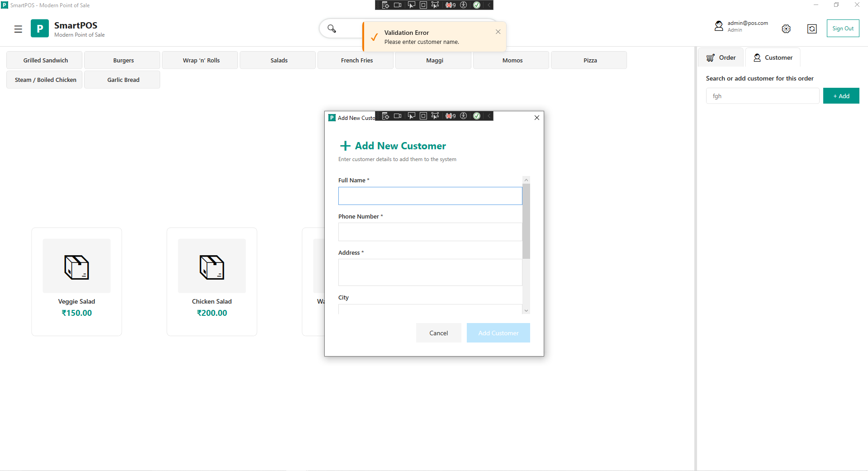The image size is (868, 471).
Task: Open the Burgers category
Action: [x=123, y=60]
